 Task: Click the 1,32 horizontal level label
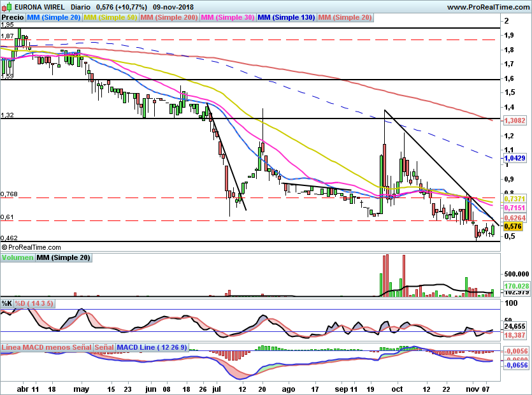click(7, 115)
